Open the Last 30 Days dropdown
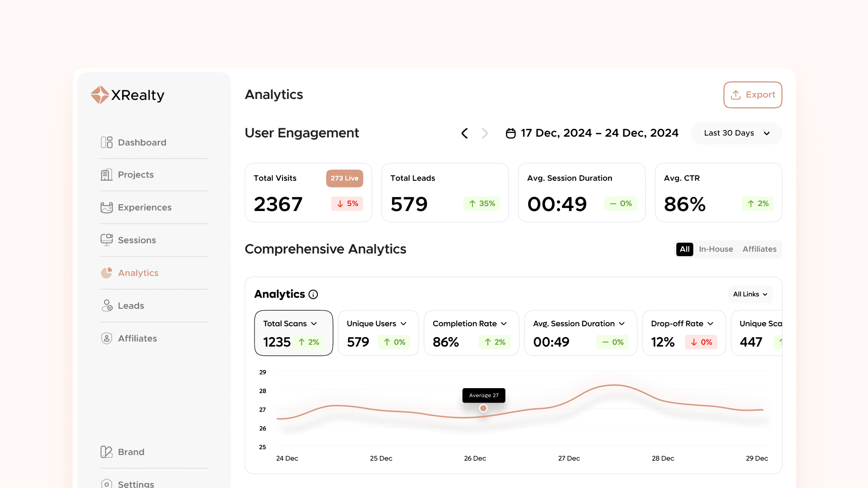The height and width of the screenshot is (488, 868). (736, 133)
